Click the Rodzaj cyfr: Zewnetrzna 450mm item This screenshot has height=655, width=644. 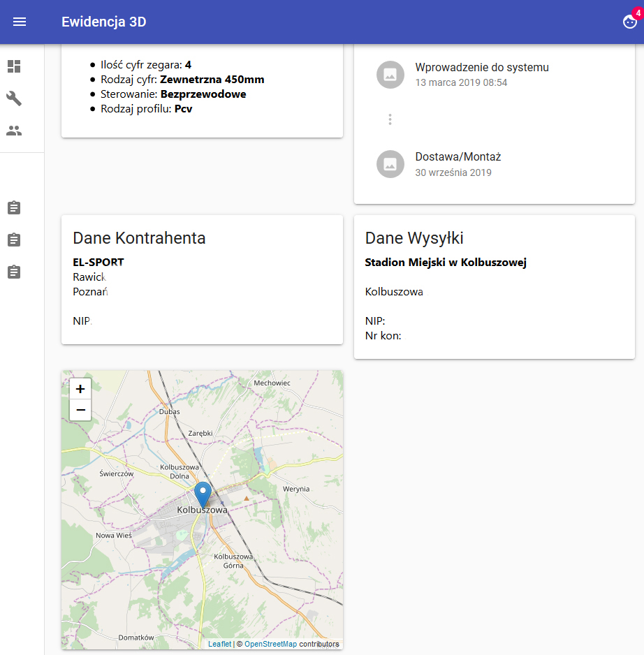(182, 80)
